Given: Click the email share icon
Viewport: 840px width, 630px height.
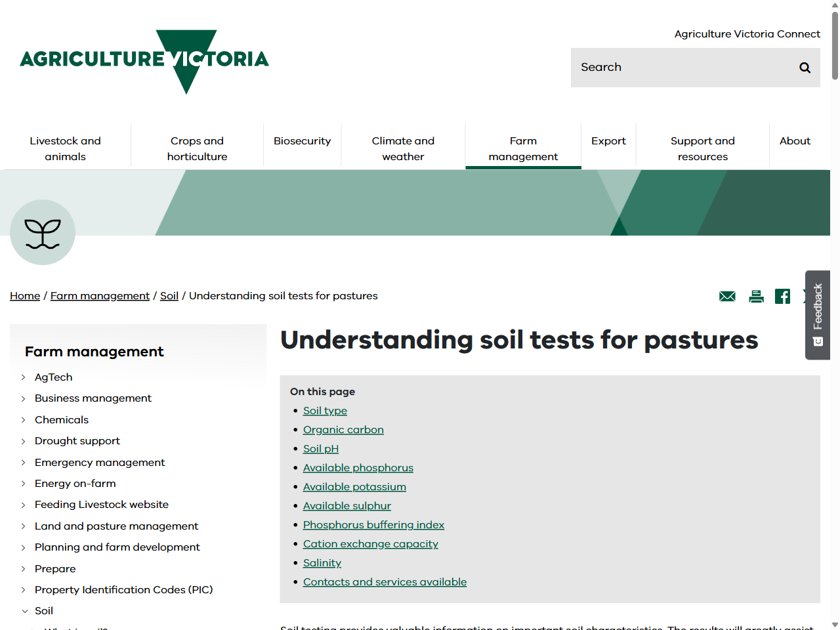Looking at the screenshot, I should [726, 296].
